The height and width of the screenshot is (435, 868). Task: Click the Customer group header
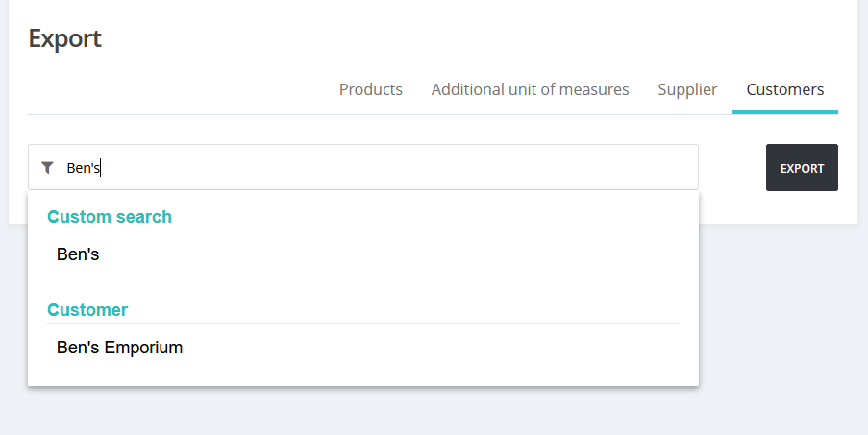tap(87, 309)
